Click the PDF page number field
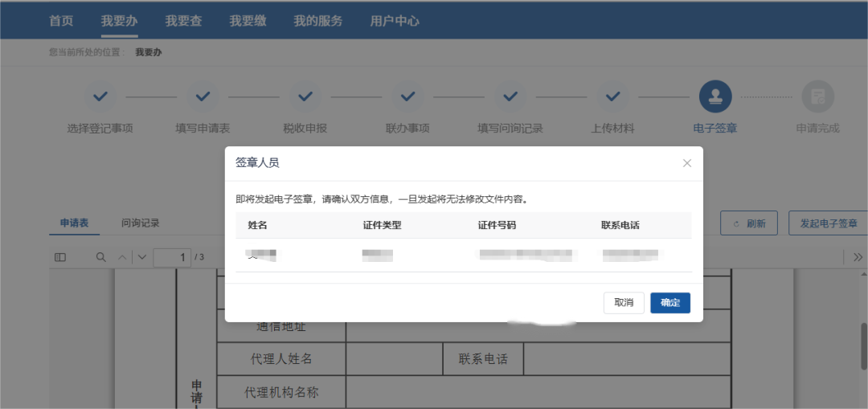 point(171,257)
